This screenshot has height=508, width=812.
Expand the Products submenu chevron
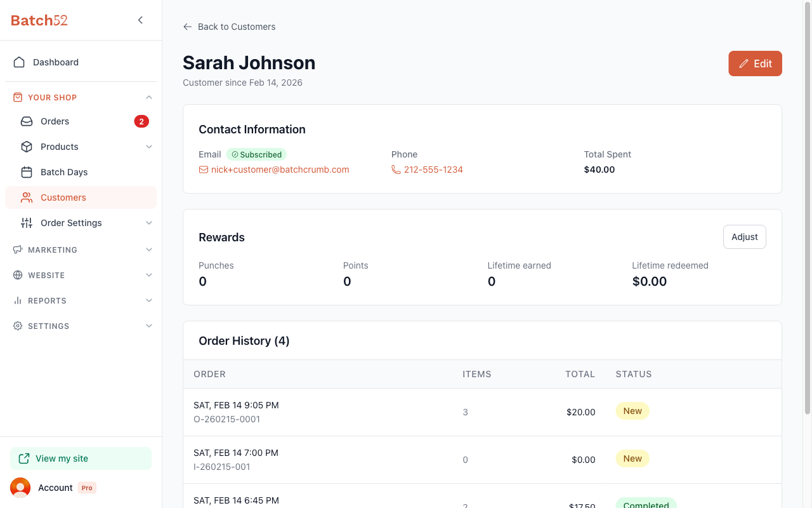coord(149,147)
